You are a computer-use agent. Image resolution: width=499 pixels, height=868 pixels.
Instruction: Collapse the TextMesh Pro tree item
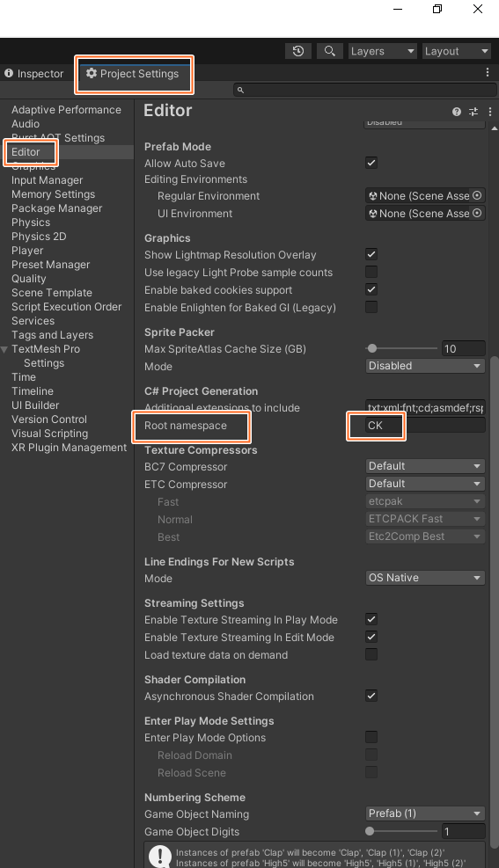[4, 349]
